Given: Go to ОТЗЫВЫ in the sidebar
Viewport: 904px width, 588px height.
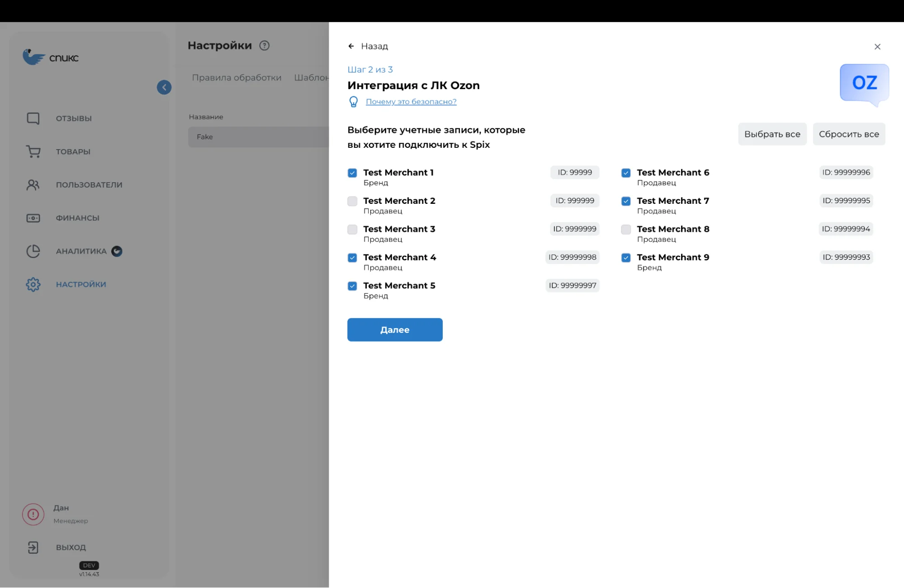Looking at the screenshot, I should point(74,118).
